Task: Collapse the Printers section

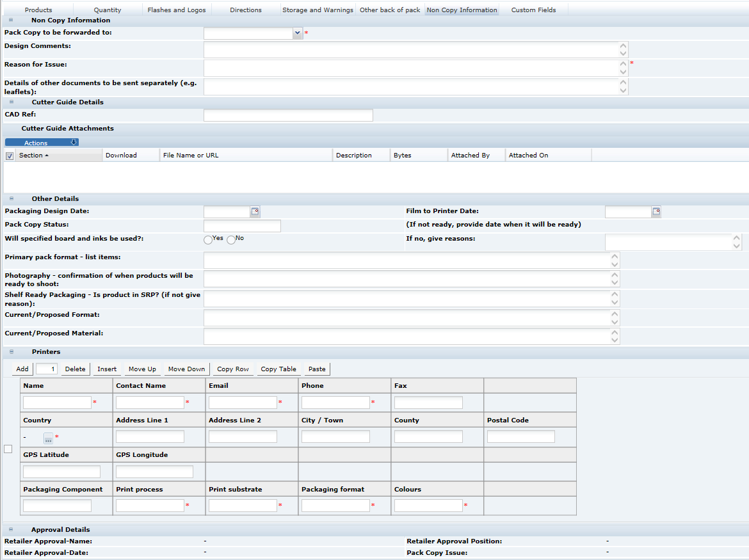Action: coord(10,352)
